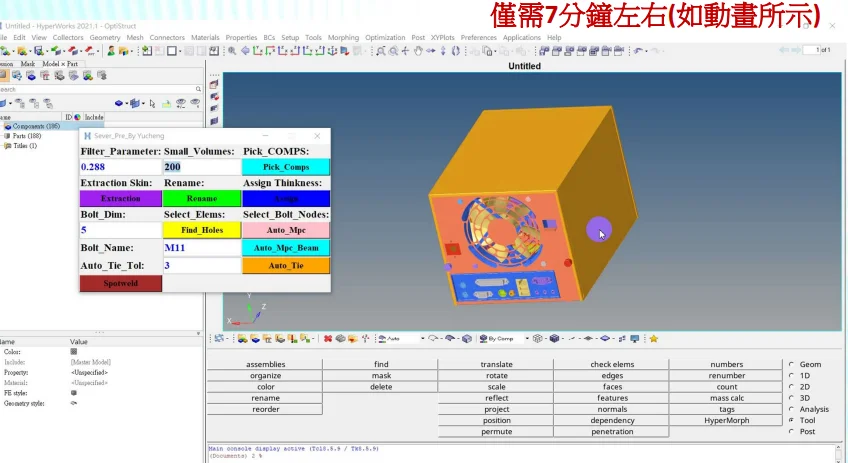Click the red Spotweld button

click(120, 283)
